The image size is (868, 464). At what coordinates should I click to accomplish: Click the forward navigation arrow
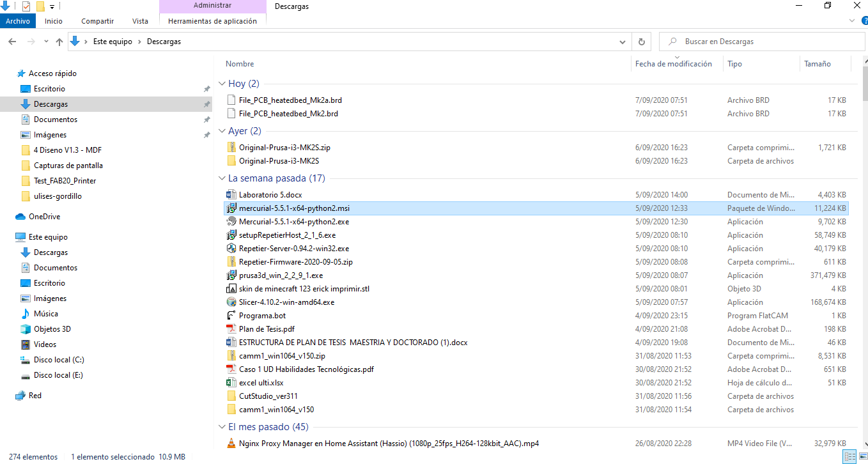tap(31, 42)
